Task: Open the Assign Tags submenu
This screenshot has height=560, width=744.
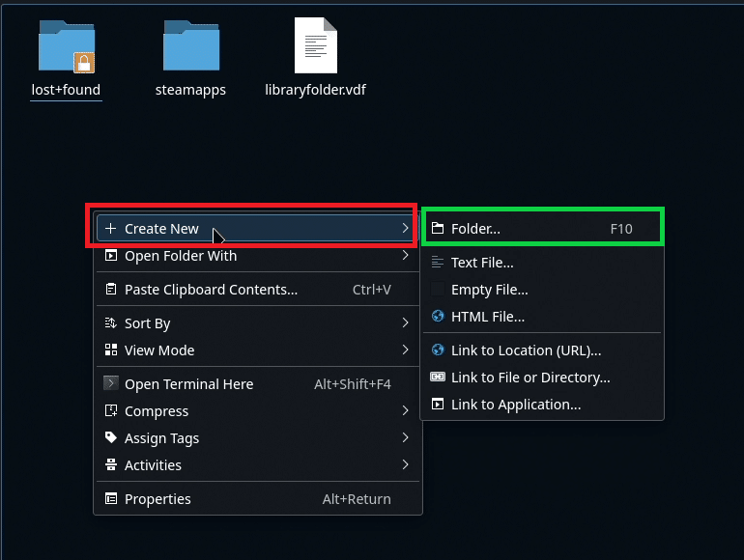Action: [258, 438]
